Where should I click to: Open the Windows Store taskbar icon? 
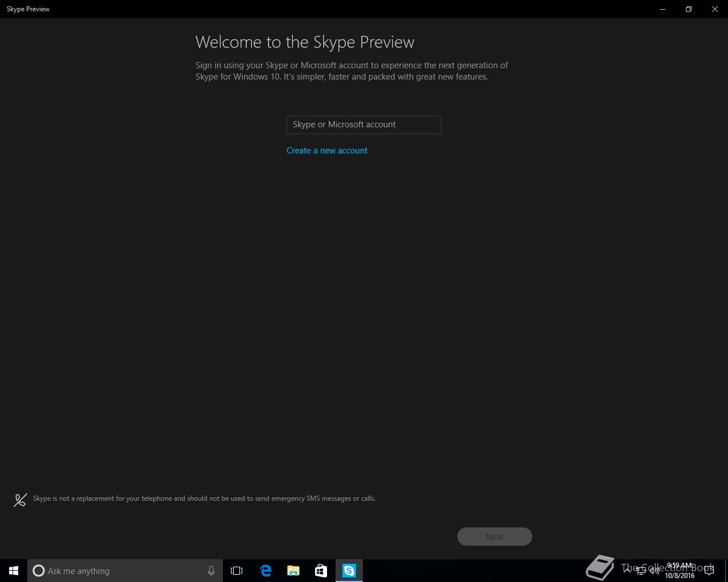point(321,571)
